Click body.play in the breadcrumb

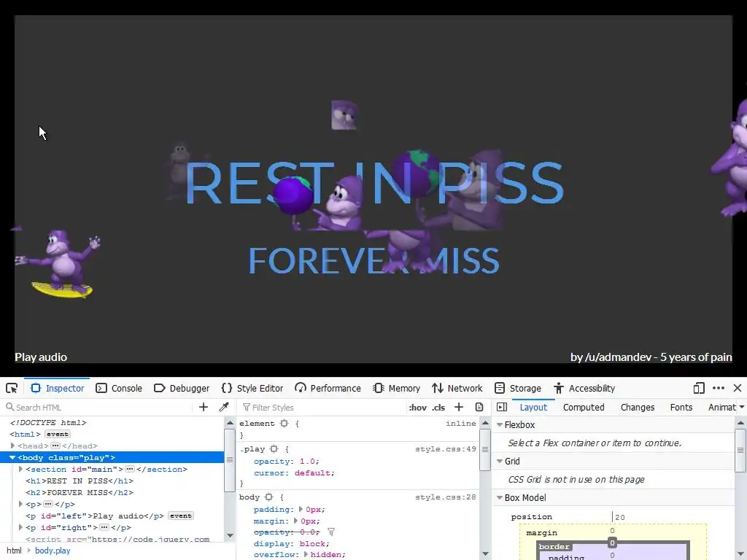53,551
